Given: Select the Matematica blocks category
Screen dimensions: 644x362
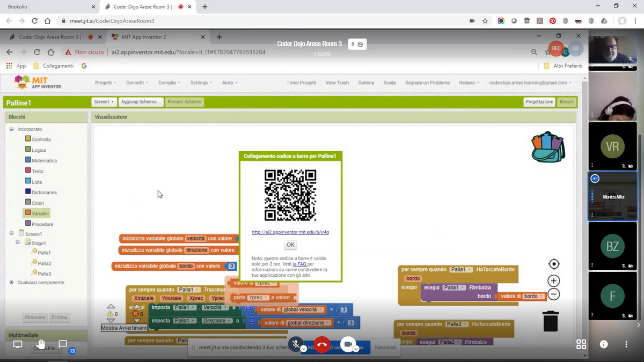Looking at the screenshot, I should pos(41,160).
